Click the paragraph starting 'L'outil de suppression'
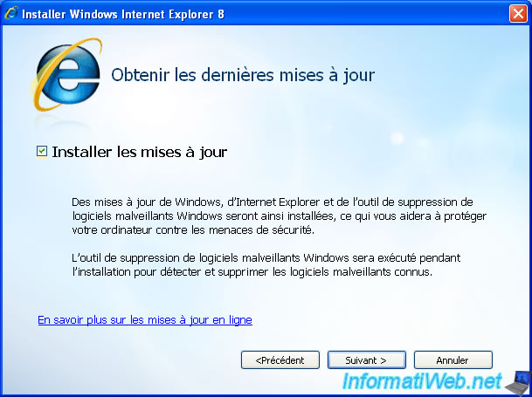532x397 pixels. 266,264
